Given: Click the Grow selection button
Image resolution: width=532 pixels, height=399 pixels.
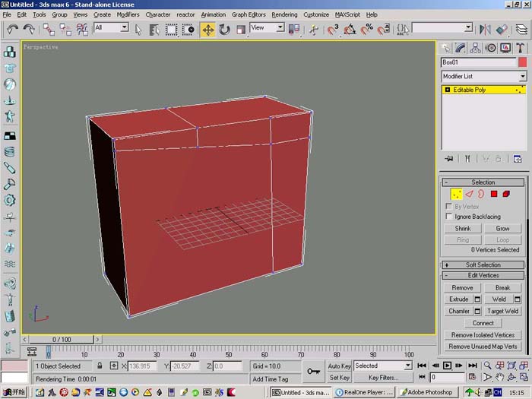Looking at the screenshot, I should coord(502,228).
